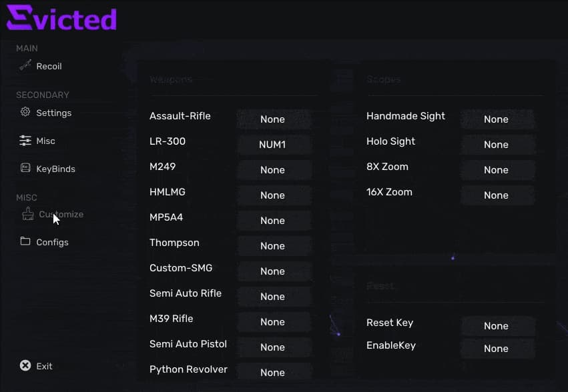Click the Thompson keybind box
The height and width of the screenshot is (392, 568).
(x=273, y=246)
